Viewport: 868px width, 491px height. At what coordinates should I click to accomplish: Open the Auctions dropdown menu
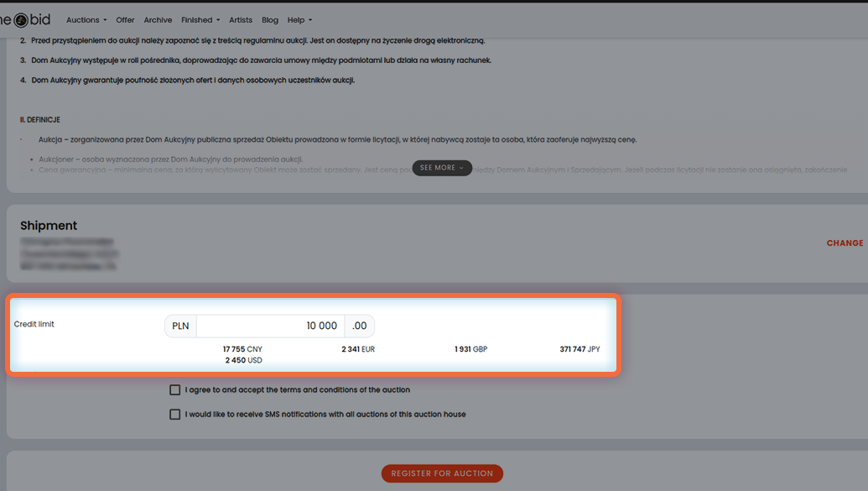pos(86,20)
